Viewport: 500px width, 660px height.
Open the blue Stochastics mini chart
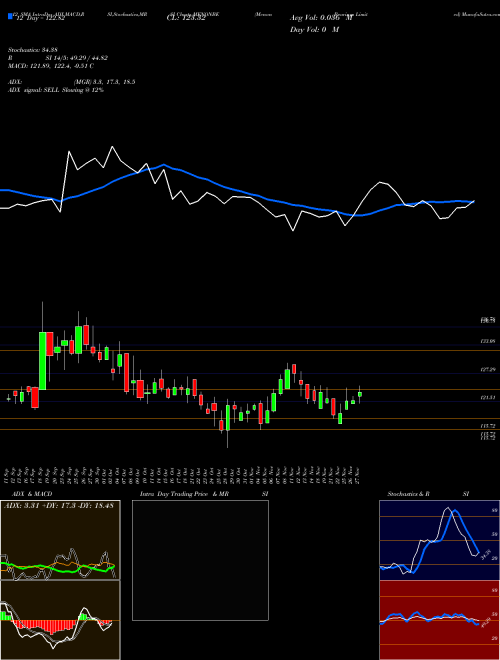[x=439, y=540]
